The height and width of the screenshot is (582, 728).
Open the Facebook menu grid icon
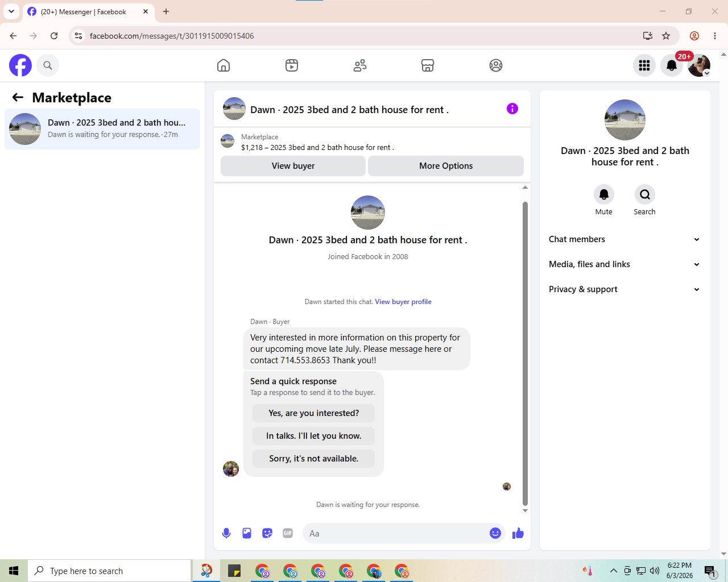pos(644,65)
